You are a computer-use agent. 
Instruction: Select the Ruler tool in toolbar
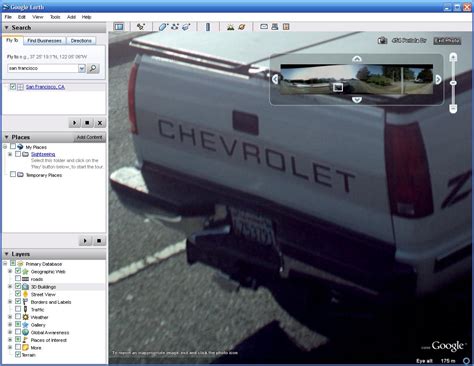coord(208,27)
